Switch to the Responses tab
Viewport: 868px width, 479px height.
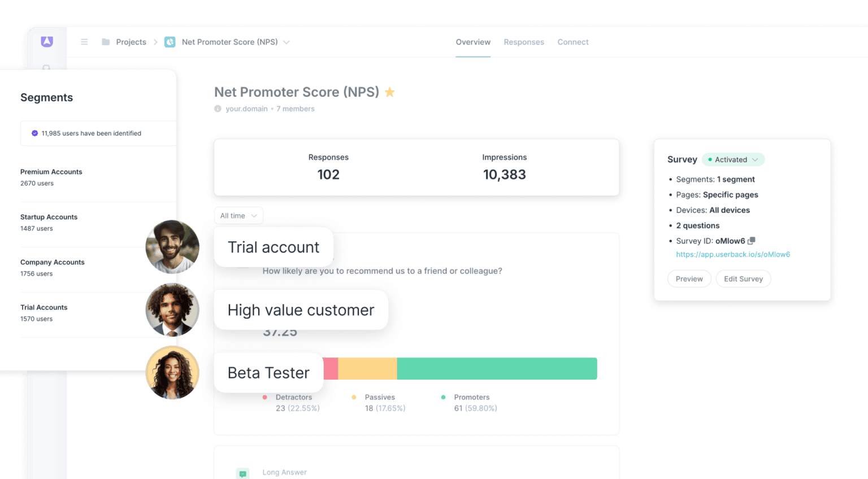point(523,42)
